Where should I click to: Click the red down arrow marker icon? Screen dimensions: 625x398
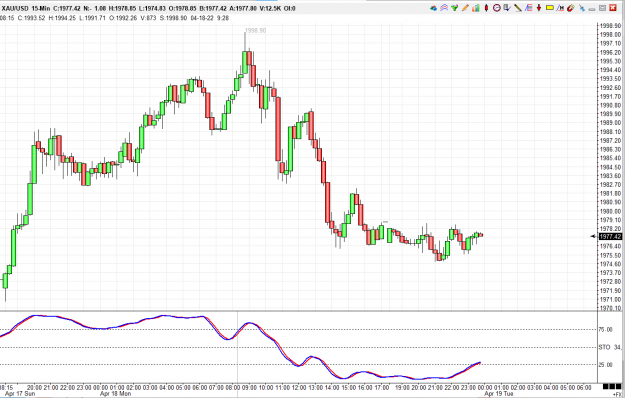point(539,8)
